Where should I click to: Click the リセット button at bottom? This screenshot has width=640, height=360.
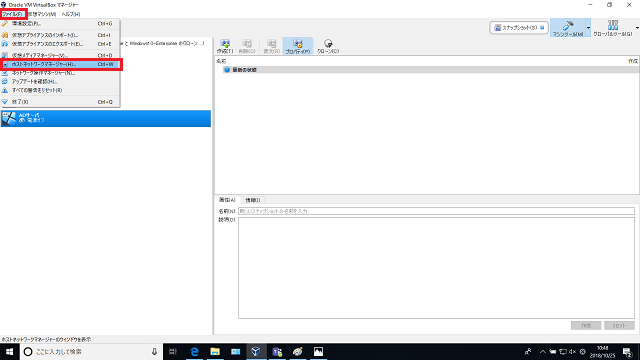[x=619, y=325]
